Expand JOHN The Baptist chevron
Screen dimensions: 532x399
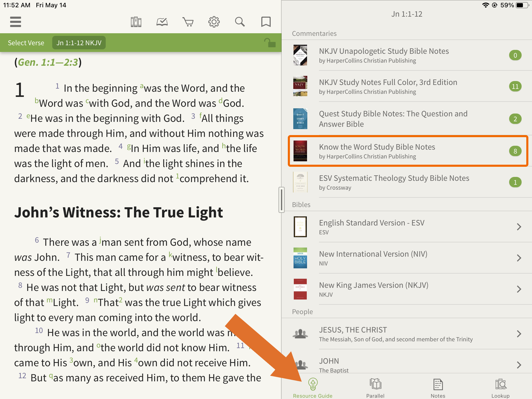[x=519, y=365]
